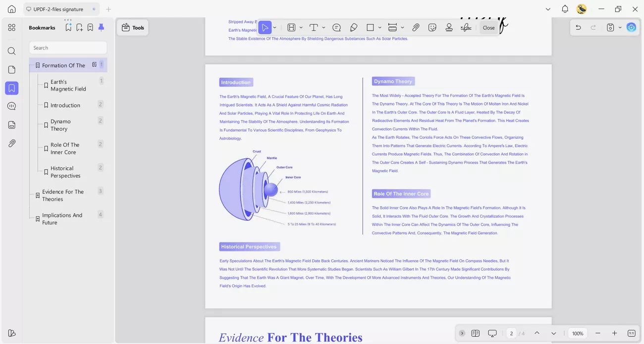Enable presentation mode
The width and height of the screenshot is (644, 344).
point(492,333)
